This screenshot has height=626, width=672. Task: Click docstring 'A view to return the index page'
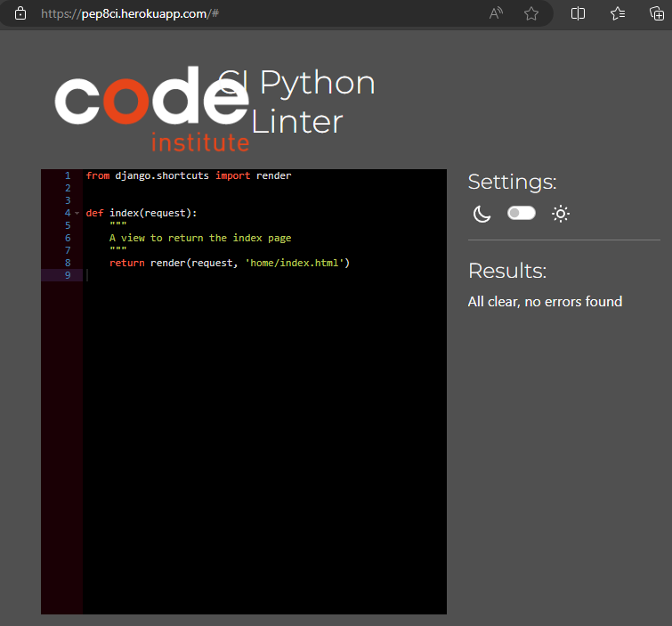pos(200,238)
